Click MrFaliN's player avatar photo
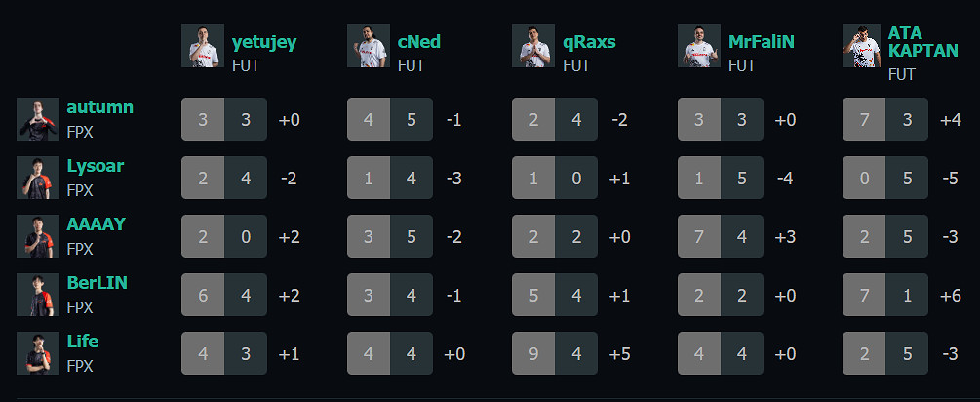Screen dimensions: 980x402 (x=699, y=46)
